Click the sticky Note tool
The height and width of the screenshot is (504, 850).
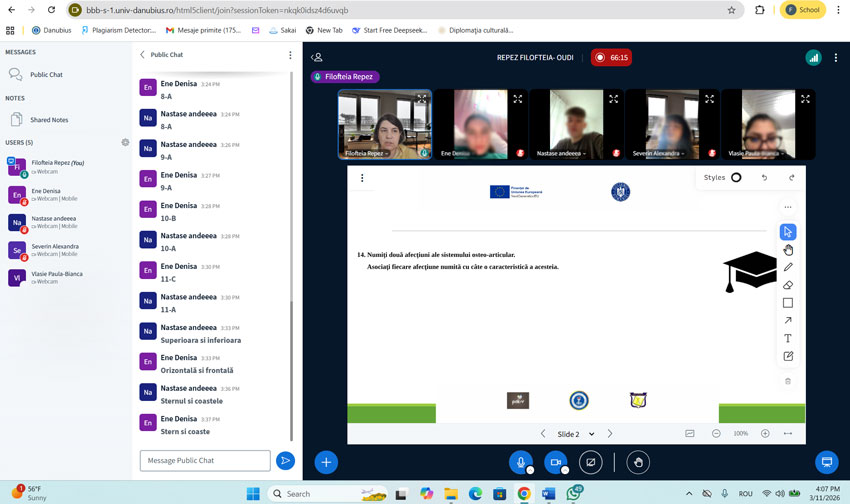[x=788, y=356]
